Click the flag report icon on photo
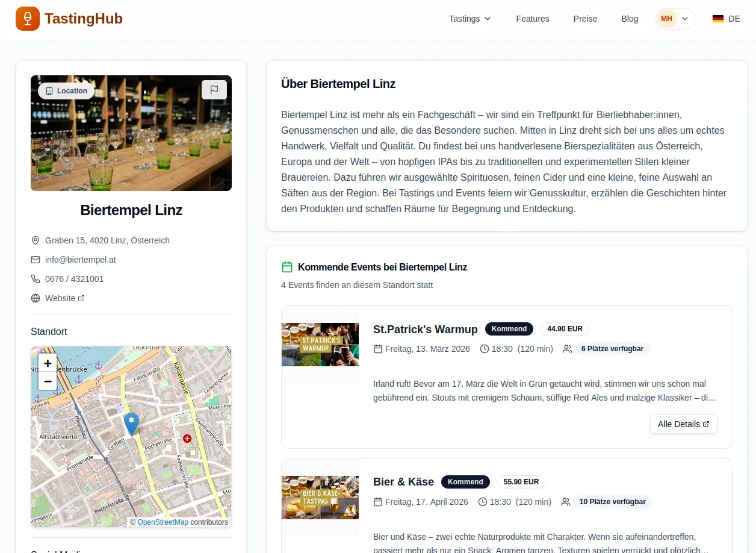This screenshot has width=756, height=553. tap(214, 90)
